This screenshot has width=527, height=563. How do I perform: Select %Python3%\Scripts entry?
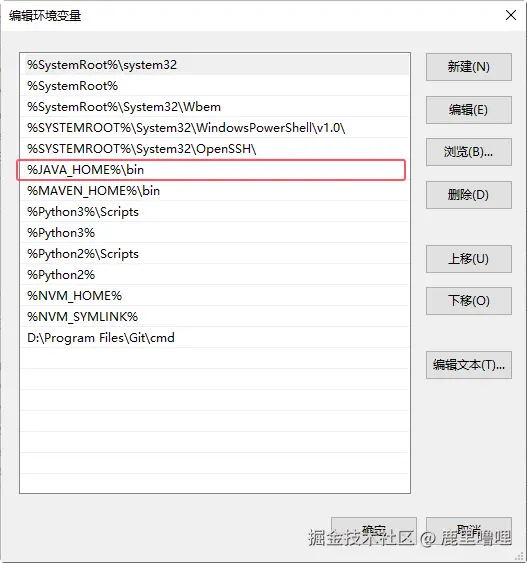215,212
